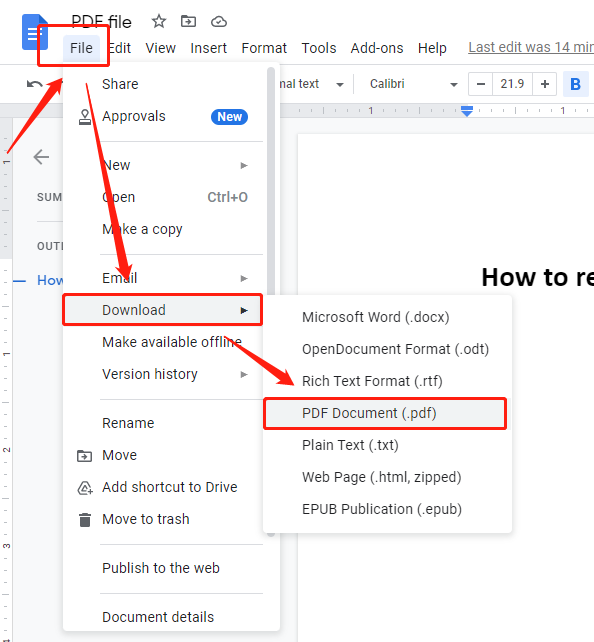Click the Add shortcut to Drive icon
Image resolution: width=594 pixels, height=642 pixels.
pos(85,488)
